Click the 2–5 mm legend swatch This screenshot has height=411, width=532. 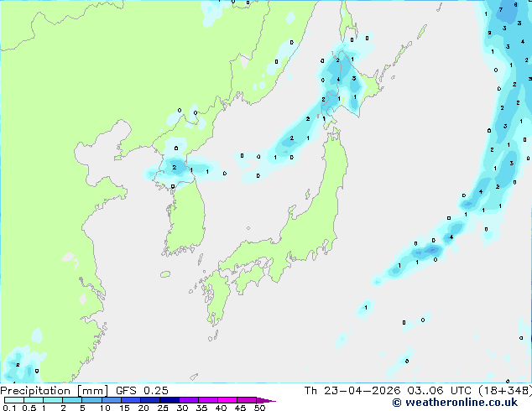coord(72,400)
